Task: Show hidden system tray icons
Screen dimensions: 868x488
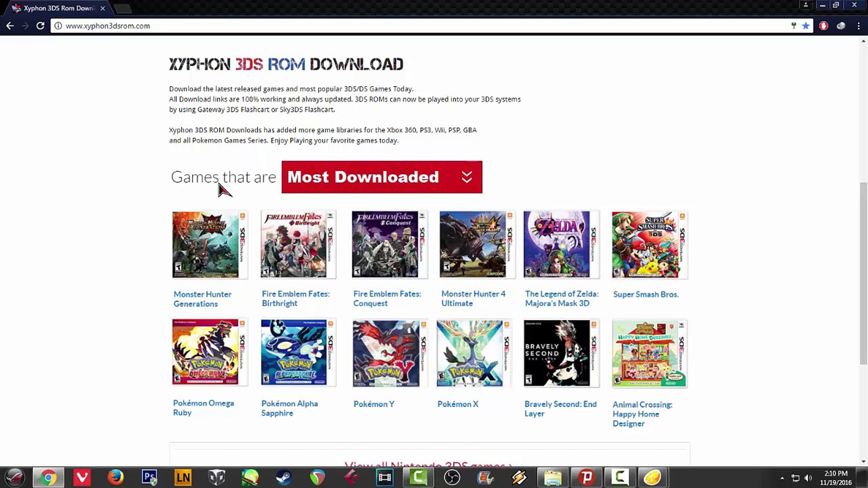Action: (782, 478)
